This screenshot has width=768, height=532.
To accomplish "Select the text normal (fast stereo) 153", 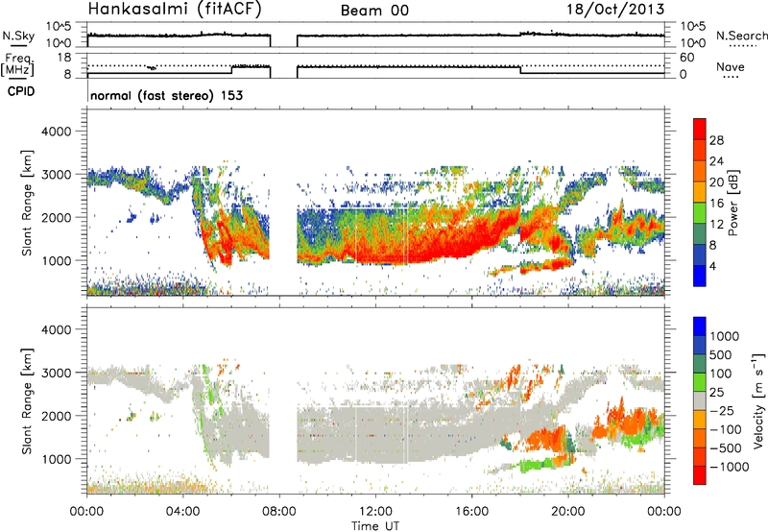I will [x=166, y=95].
